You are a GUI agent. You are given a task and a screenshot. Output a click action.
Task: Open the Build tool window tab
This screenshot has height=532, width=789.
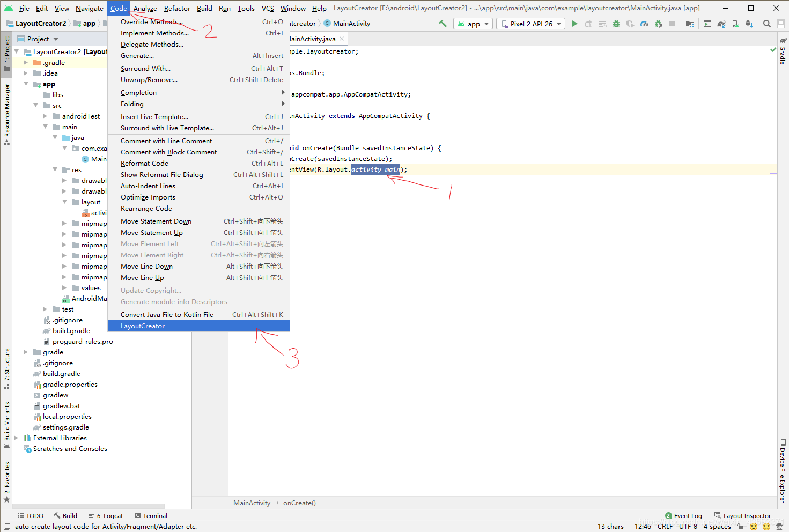(65, 516)
